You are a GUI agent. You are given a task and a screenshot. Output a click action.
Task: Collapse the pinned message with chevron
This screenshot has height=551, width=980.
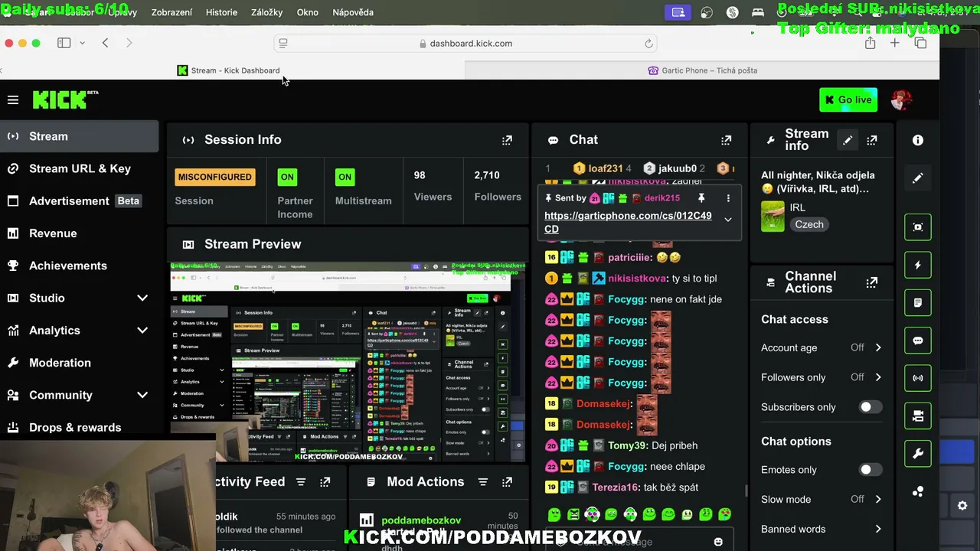tap(728, 220)
